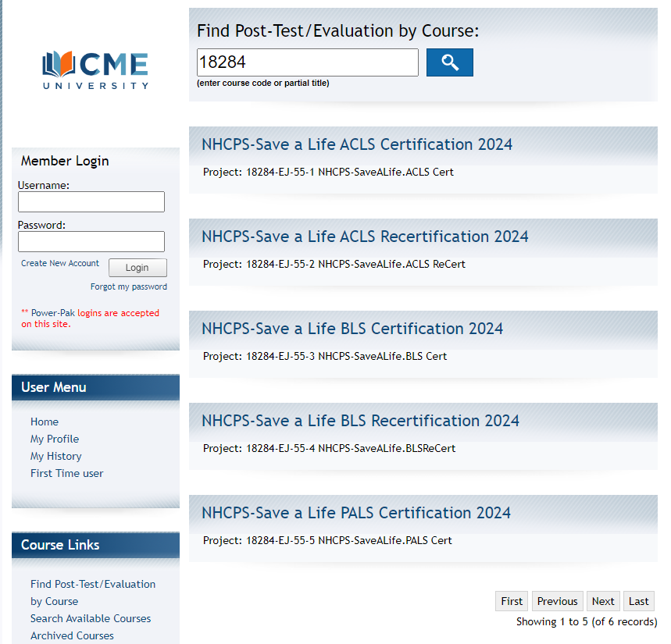Click the magnifying glass search icon
The width and height of the screenshot is (671, 644).
(x=449, y=62)
